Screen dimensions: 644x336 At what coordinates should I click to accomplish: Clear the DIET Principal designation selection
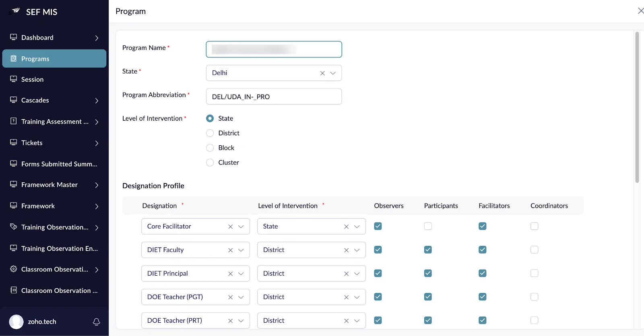pos(231,274)
